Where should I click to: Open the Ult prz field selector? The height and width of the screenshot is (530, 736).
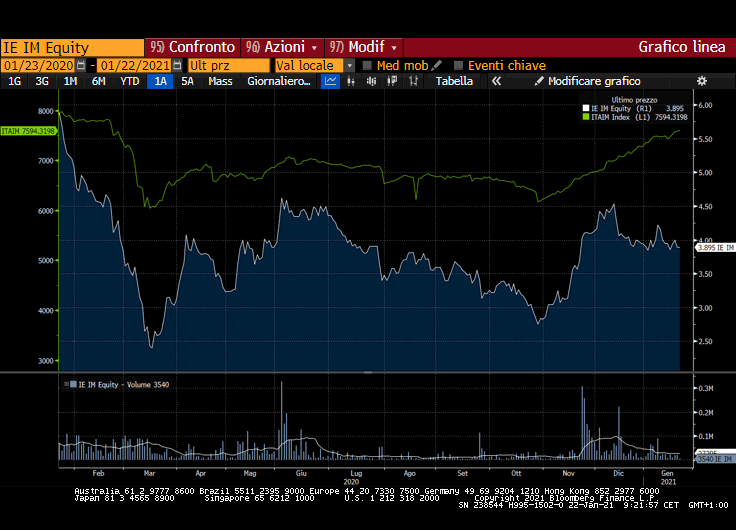229,65
